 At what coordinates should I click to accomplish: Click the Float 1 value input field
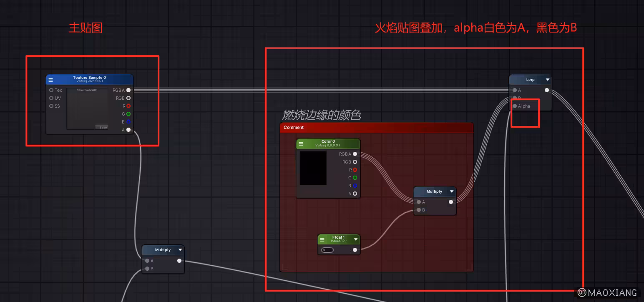tap(328, 250)
